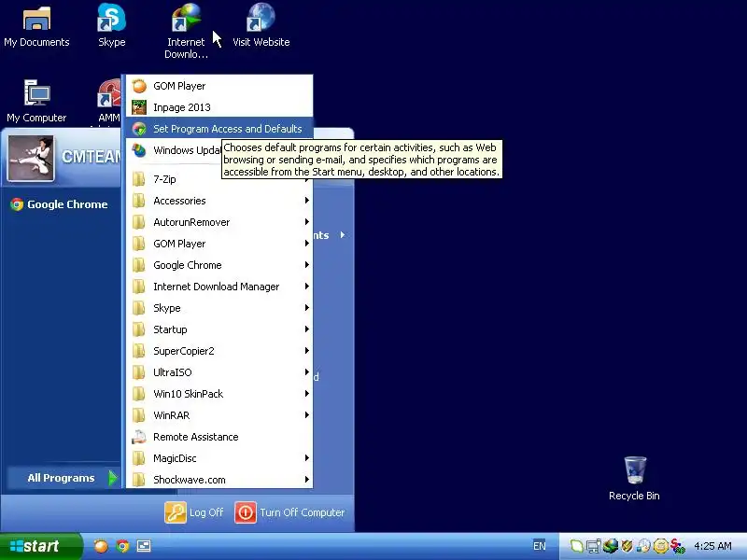The image size is (747, 560).
Task: Click the Log Off key icon
Action: [x=176, y=512]
